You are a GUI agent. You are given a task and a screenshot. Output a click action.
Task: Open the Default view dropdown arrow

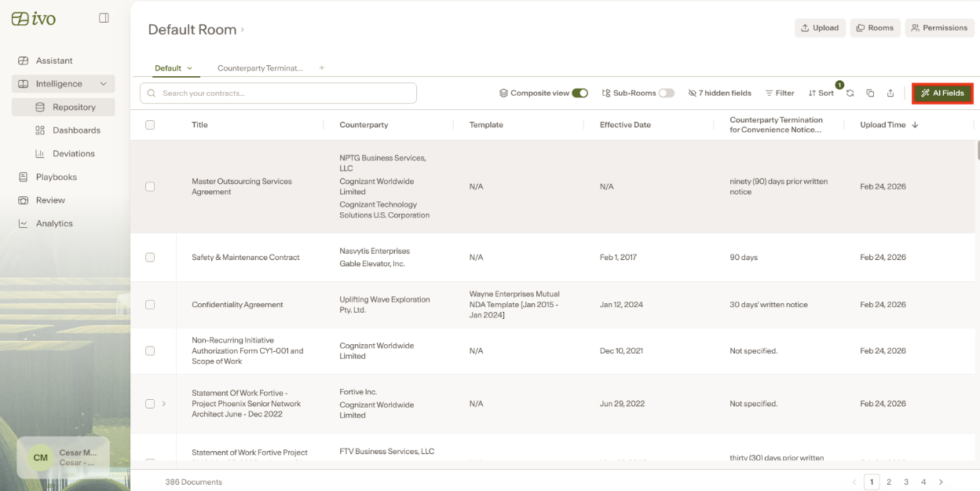(x=189, y=68)
